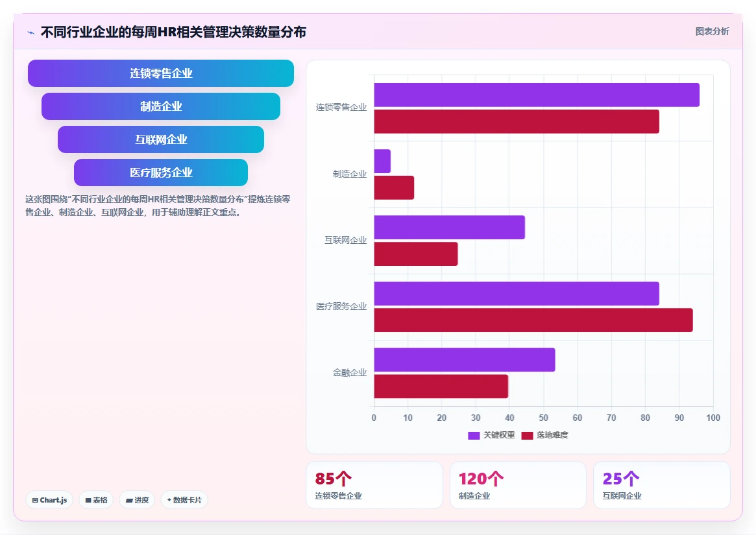This screenshot has height=535, width=756.
Task: Click the purple 关键权重 legend swatch
Action: 474,436
